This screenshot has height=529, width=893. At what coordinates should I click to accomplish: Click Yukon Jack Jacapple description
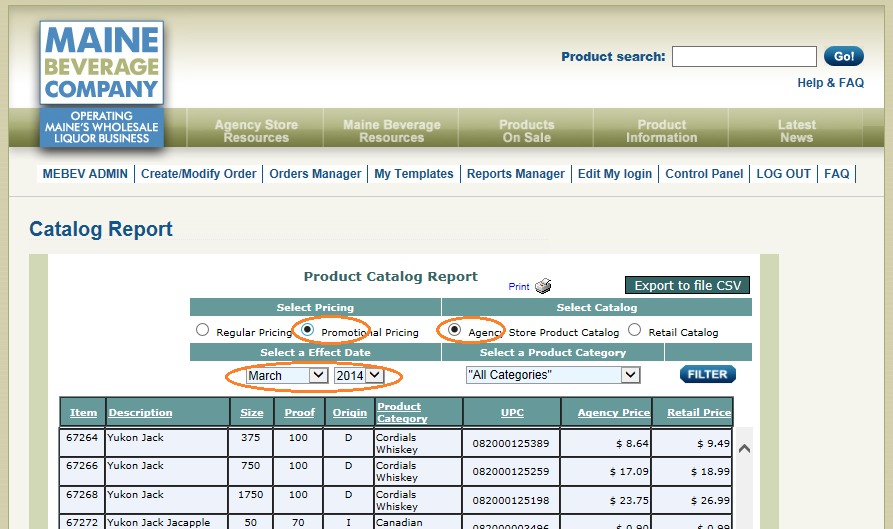point(158,522)
